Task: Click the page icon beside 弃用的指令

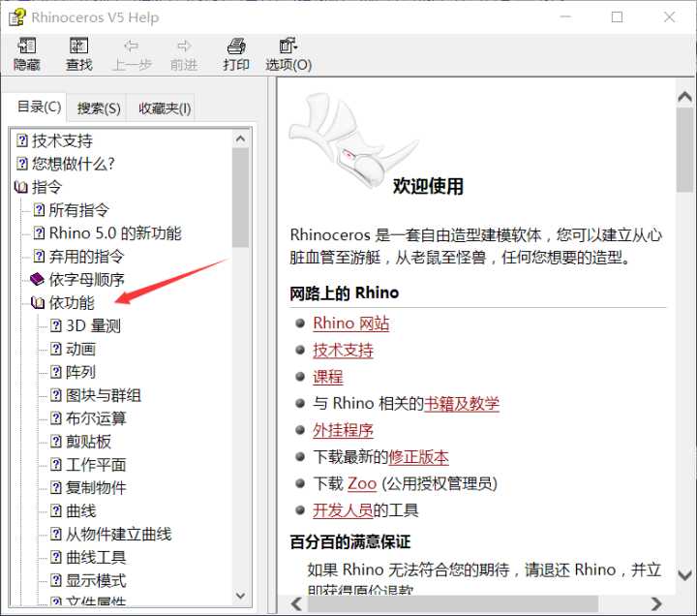Action: tap(39, 257)
